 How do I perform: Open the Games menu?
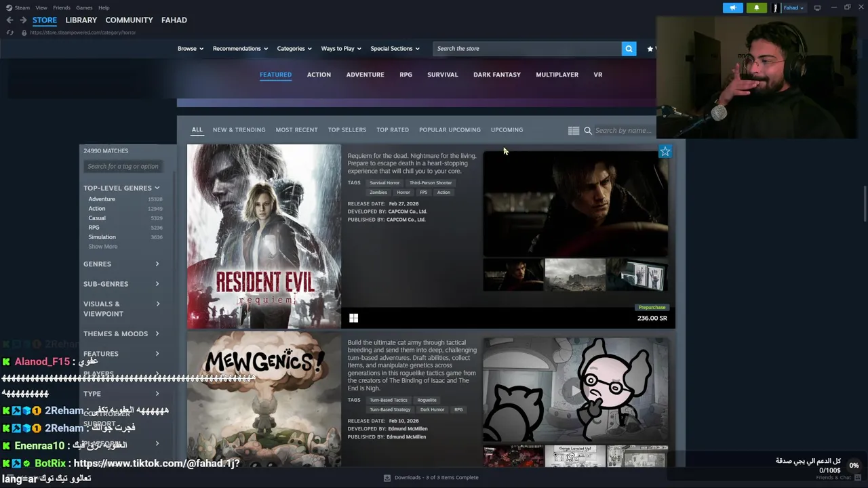[x=84, y=7]
